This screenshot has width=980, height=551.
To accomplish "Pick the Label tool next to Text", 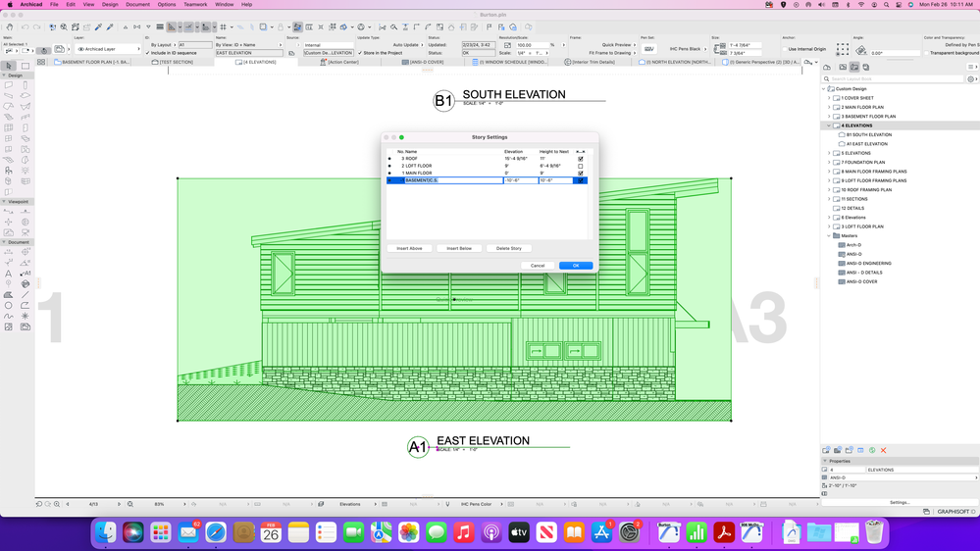I will tap(25, 273).
